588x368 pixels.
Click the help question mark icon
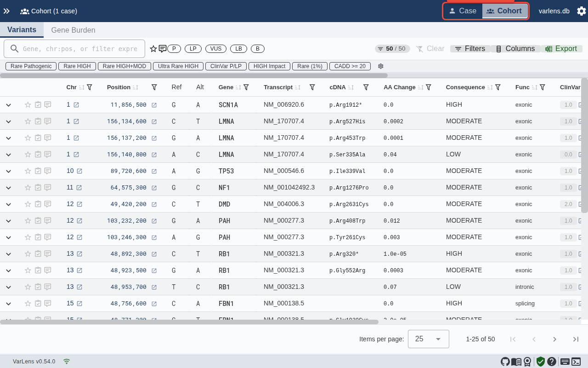point(552,362)
